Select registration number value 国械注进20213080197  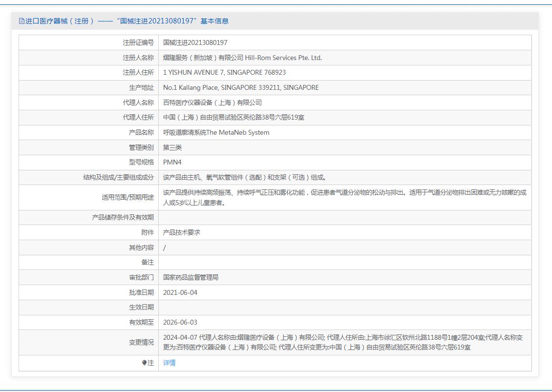(195, 42)
